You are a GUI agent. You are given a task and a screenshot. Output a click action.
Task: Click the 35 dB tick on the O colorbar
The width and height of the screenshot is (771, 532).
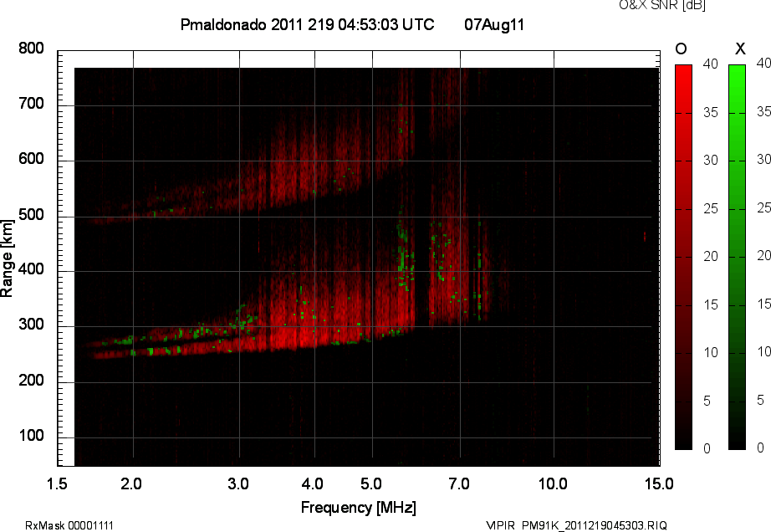(711, 113)
